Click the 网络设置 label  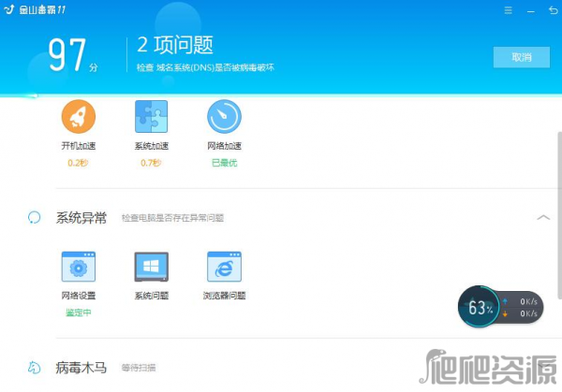79,296
